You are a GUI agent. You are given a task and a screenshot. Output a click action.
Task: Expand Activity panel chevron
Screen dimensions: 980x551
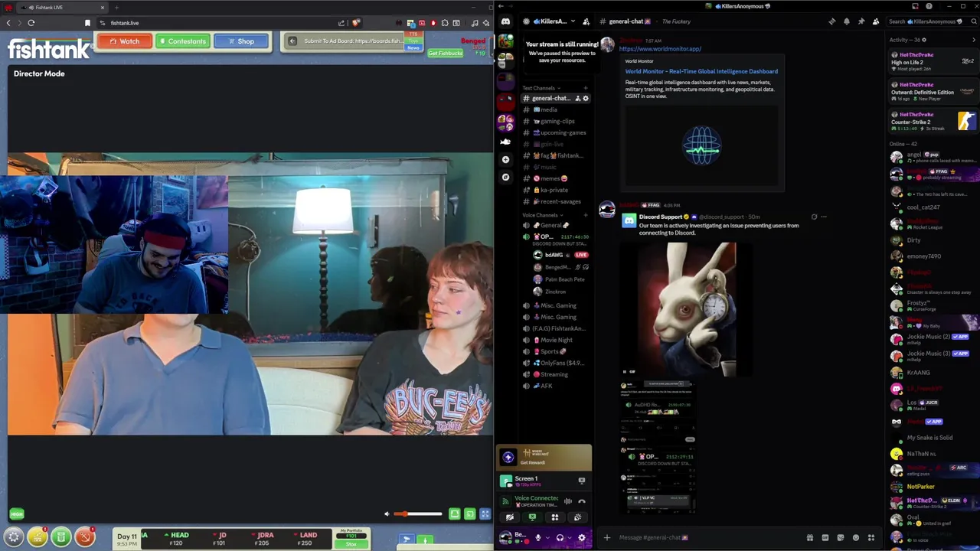(x=974, y=40)
